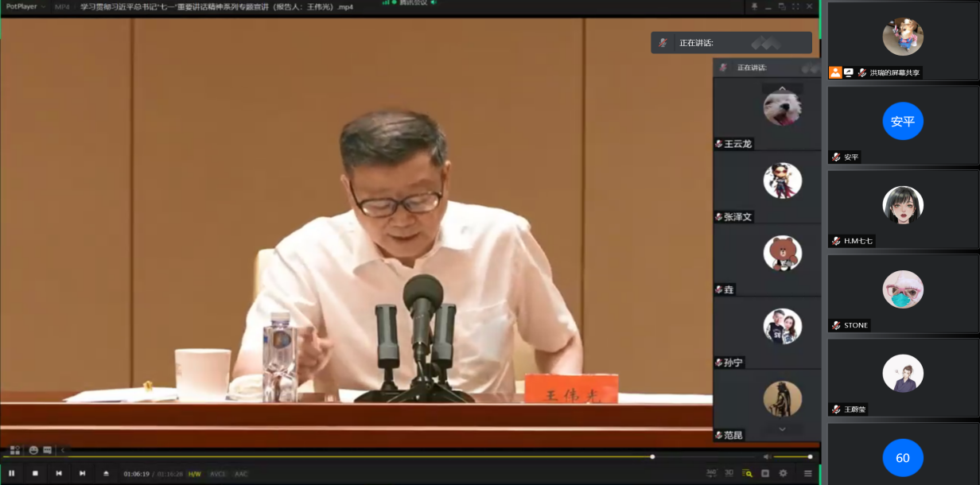Screen dimensions: 980x485
Task: Open the playlist menu at bottom right
Action: click(x=808, y=473)
